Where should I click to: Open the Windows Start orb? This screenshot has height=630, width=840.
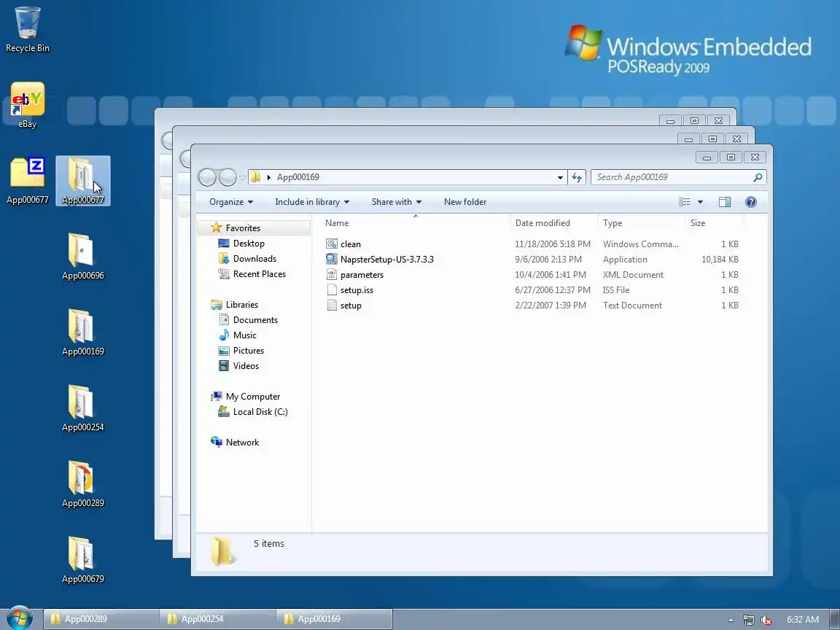(x=19, y=618)
